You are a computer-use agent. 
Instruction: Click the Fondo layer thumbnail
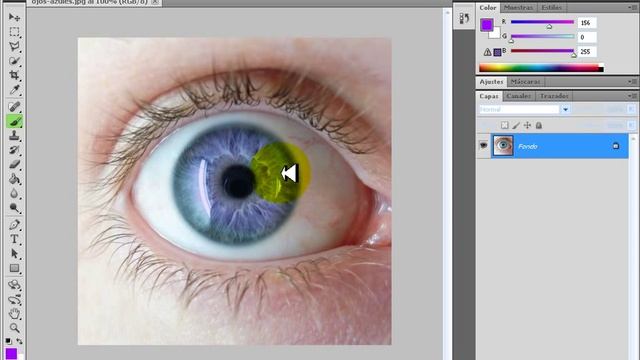(x=503, y=145)
